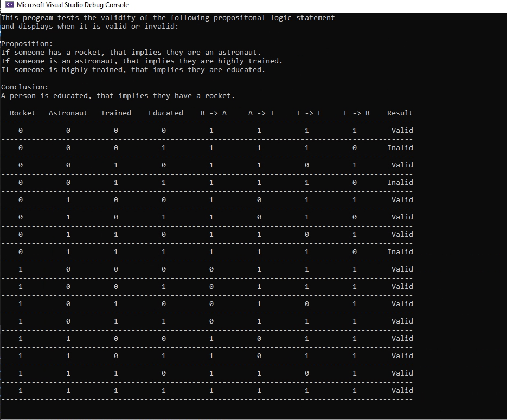The width and height of the screenshot is (507, 420).
Task: Click the R -> A column header
Action: click(x=213, y=113)
